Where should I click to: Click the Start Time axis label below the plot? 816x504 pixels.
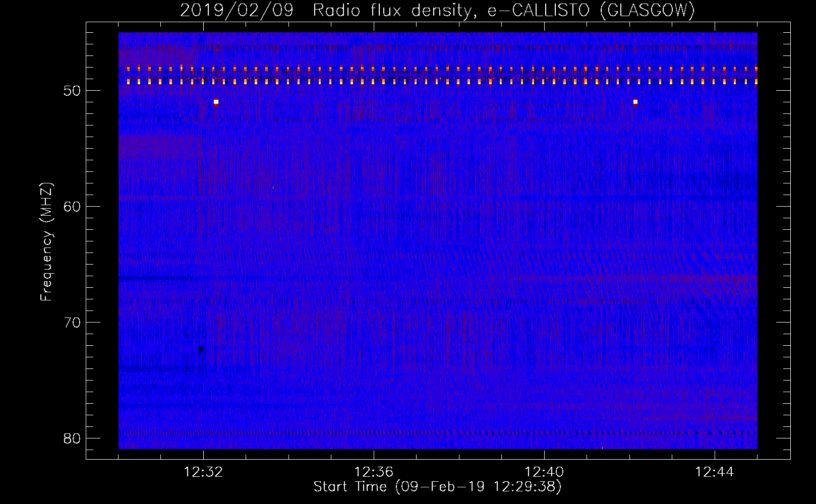click(x=437, y=487)
